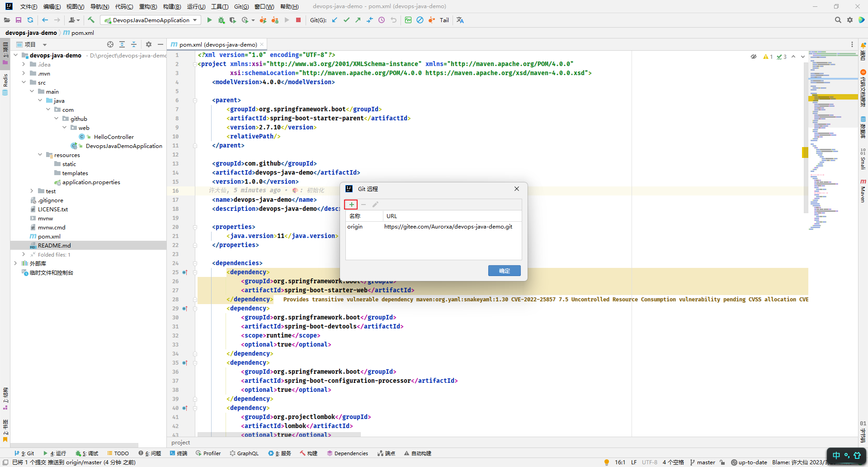Open Dependencies tool window tab
The image size is (868, 467).
point(347,453)
